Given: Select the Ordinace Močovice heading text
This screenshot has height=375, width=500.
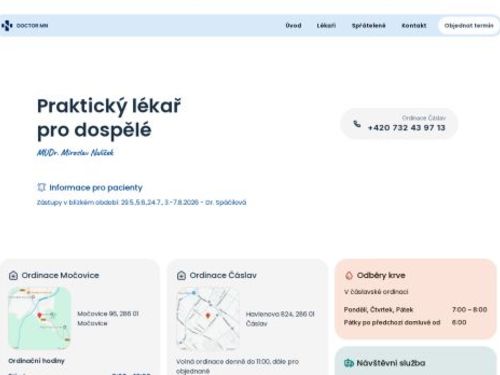Looking at the screenshot, I should click(x=60, y=275).
